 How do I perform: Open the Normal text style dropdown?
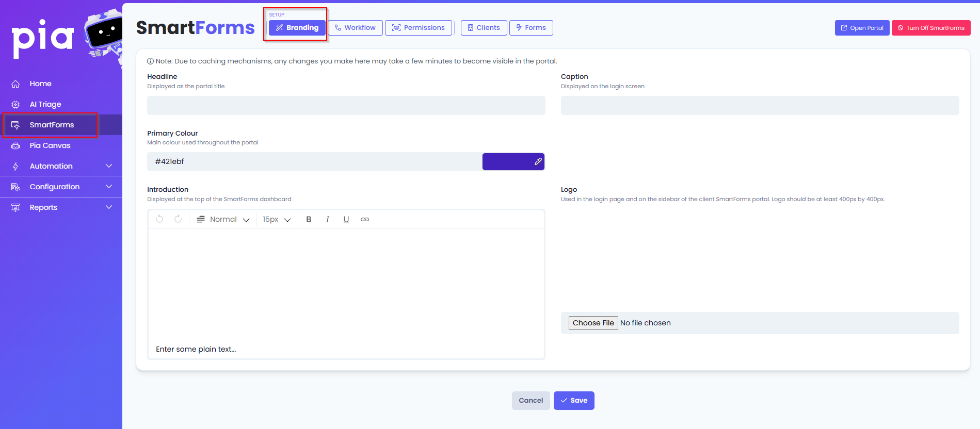click(223, 219)
